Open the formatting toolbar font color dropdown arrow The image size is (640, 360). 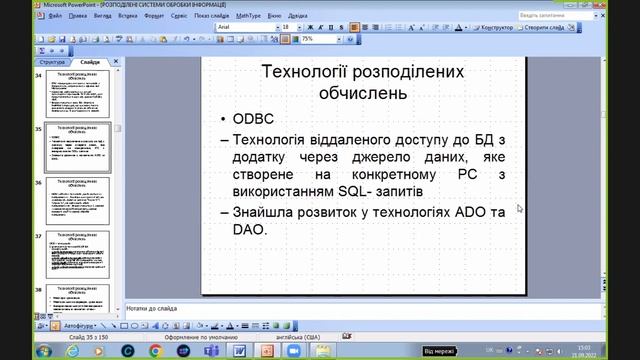[x=466, y=27]
